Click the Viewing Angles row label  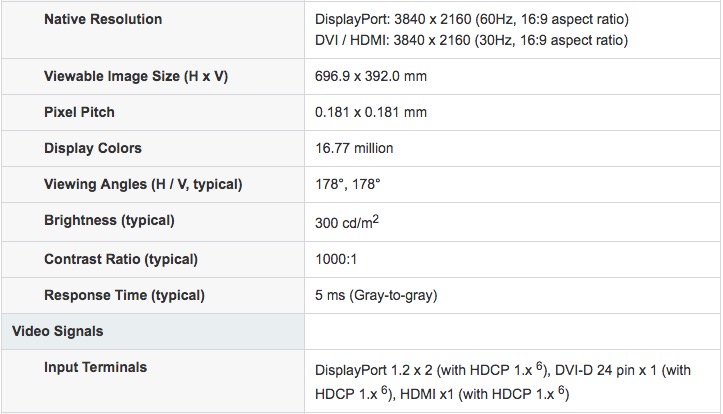[x=143, y=185]
